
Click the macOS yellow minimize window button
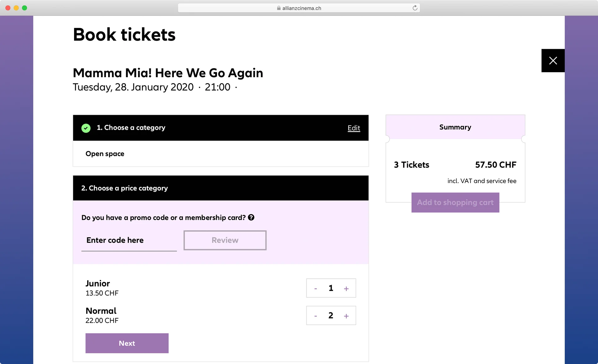(x=16, y=8)
